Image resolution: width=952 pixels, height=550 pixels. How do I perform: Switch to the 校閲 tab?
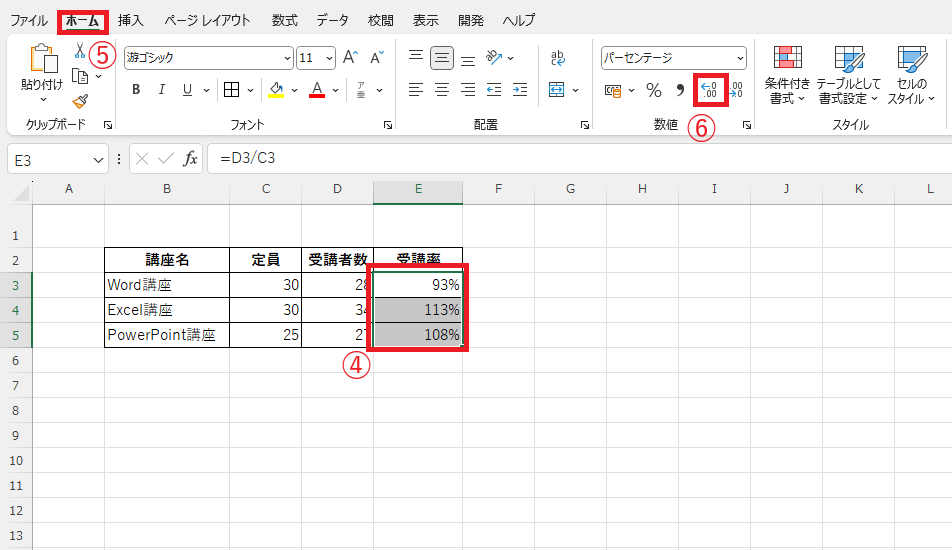click(x=381, y=21)
